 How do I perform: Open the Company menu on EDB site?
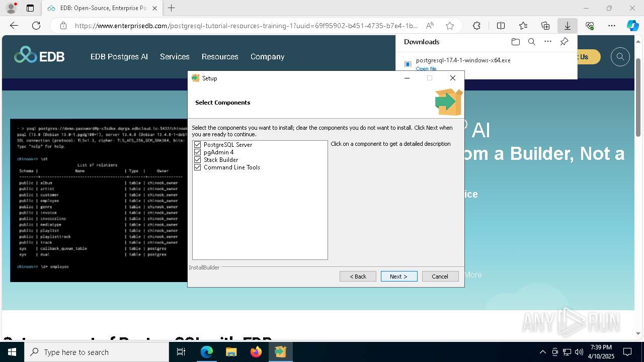click(267, 57)
